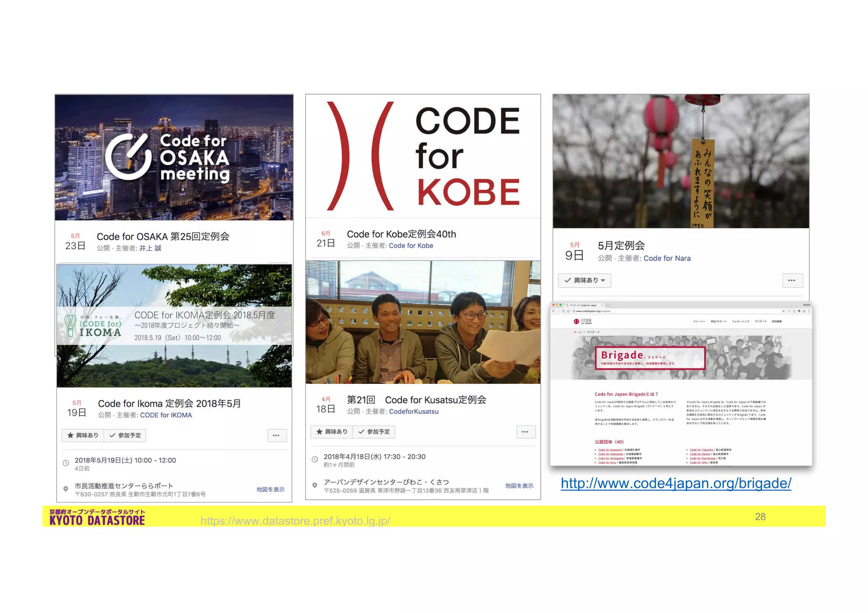
Task: Click the 21日 date on Kobe event
Action: 326,243
